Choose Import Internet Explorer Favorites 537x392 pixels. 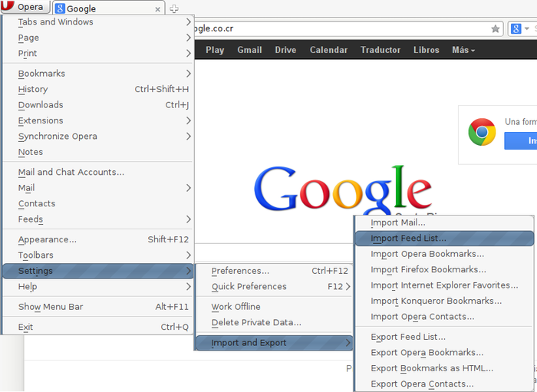(444, 285)
